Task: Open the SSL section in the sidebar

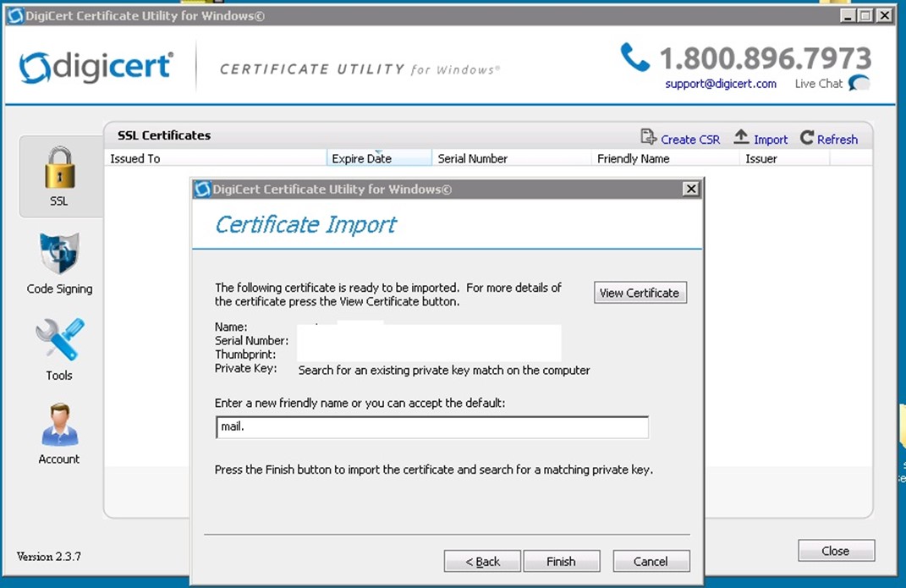Action: (60, 176)
